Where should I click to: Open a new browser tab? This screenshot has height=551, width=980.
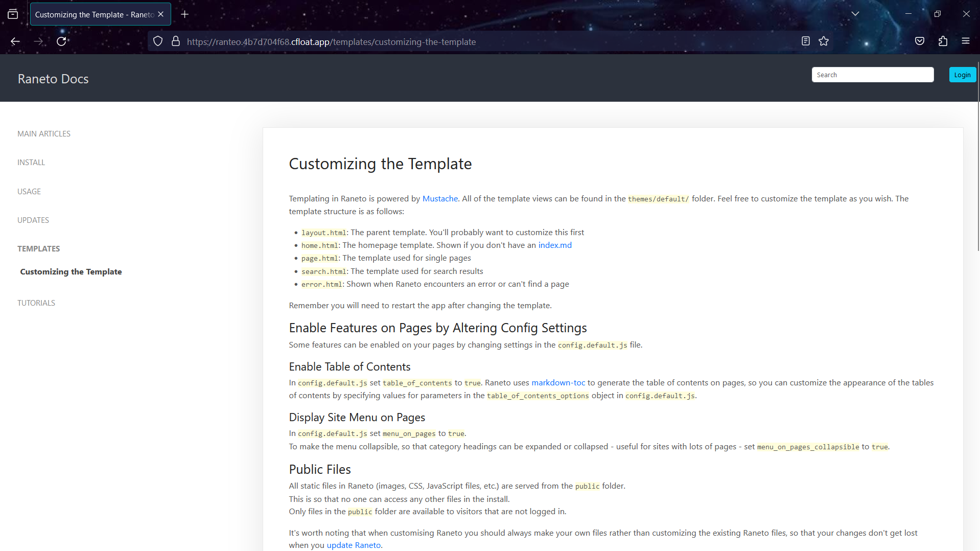185,14
